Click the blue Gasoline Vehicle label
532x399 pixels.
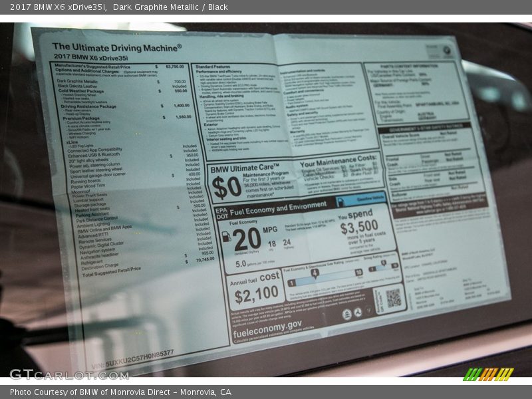360,200
